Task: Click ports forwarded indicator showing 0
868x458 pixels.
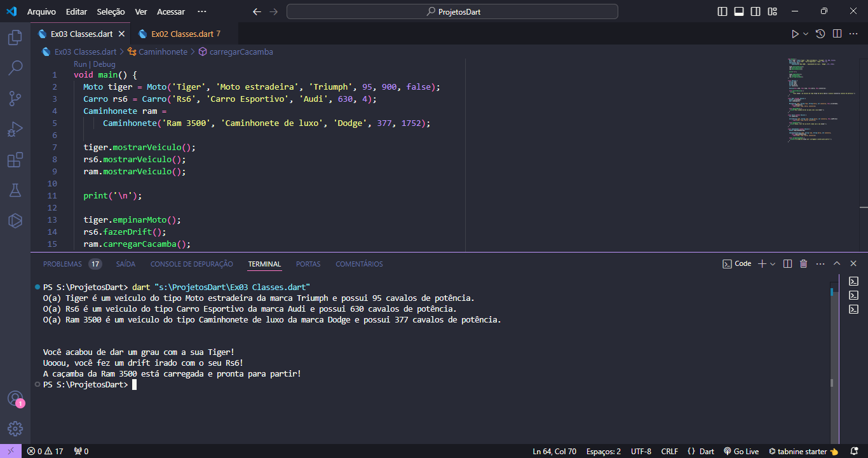Action: (81, 451)
